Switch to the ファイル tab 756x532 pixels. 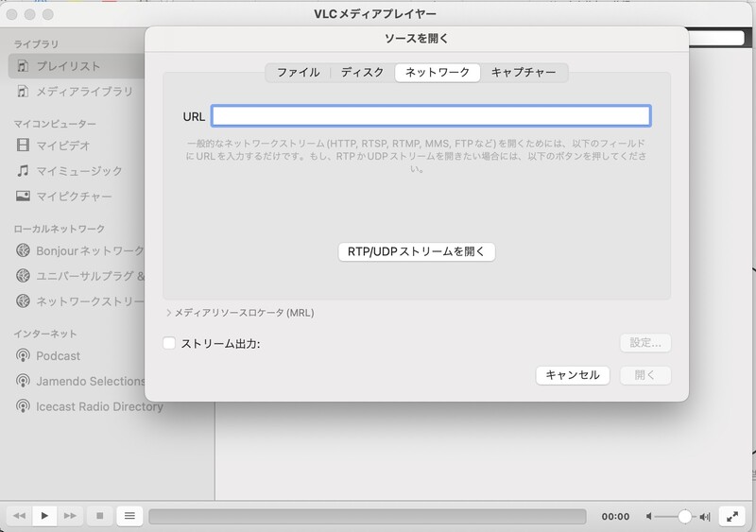pos(298,73)
